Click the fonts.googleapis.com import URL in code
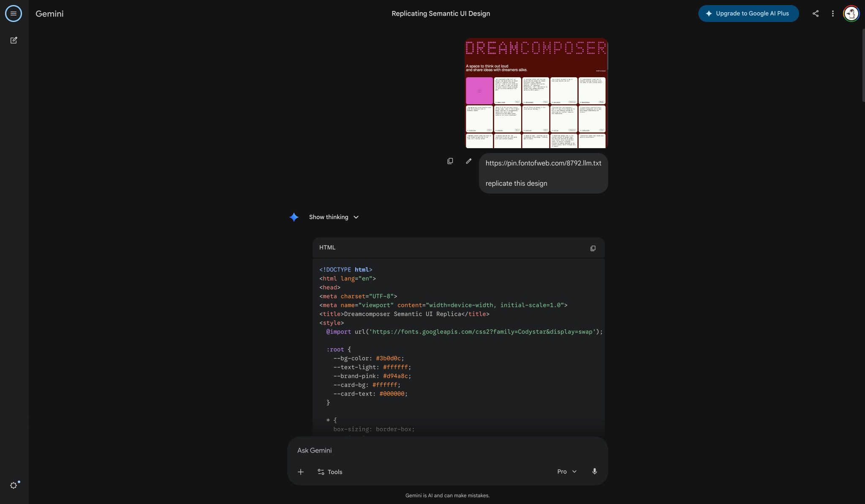Viewport: 865px width, 504px height. tap(483, 332)
